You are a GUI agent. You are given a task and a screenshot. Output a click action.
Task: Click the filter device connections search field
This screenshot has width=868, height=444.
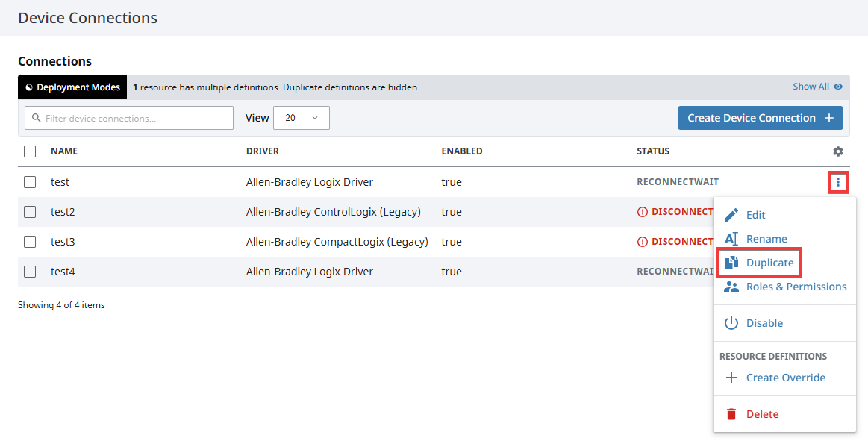tap(128, 117)
